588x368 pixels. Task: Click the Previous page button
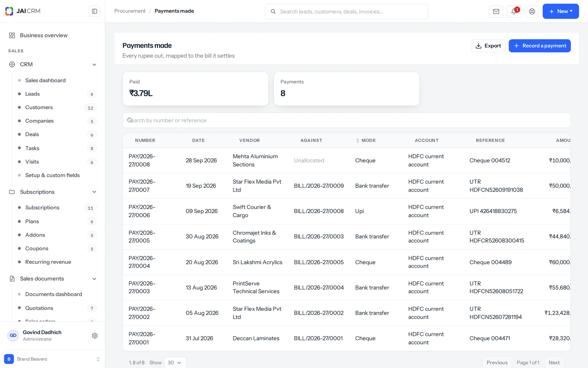(x=497, y=362)
